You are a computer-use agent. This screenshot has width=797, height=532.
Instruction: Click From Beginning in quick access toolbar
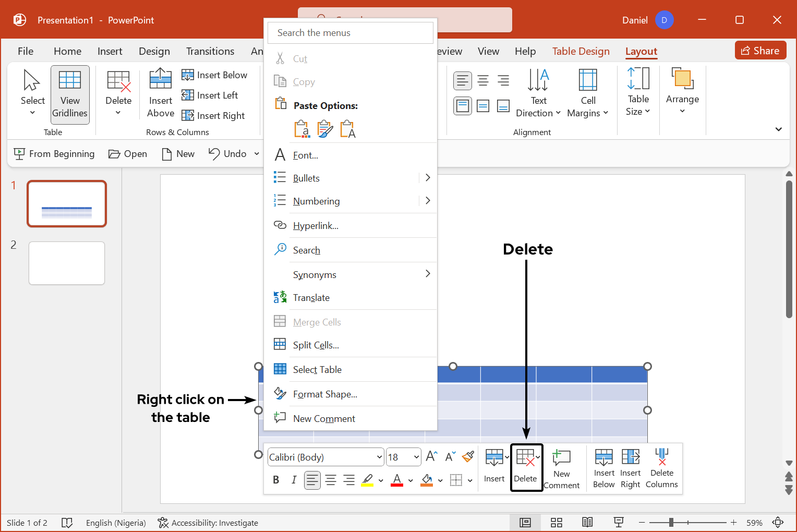[54, 154]
